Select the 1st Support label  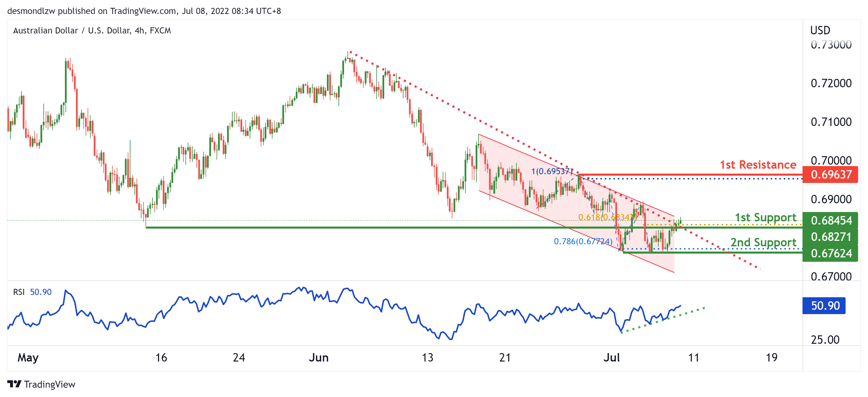(766, 217)
